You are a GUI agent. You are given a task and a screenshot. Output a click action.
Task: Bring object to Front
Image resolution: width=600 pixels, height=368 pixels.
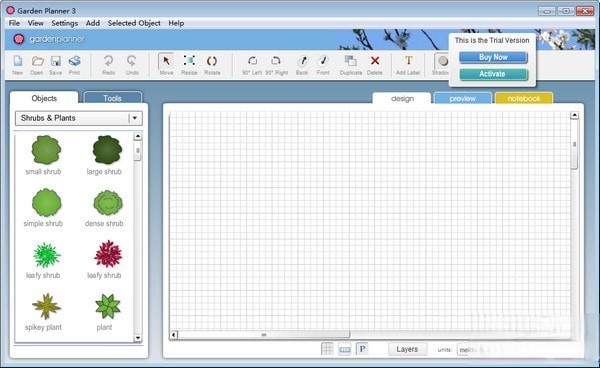323,61
